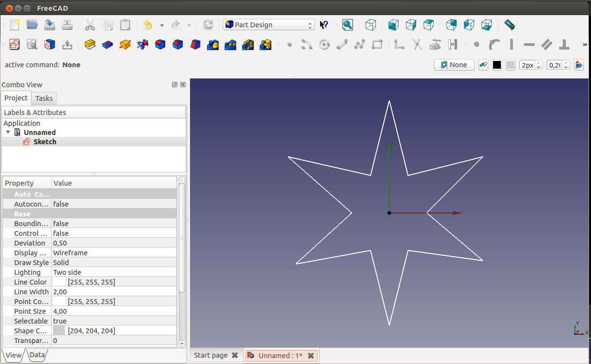Click the Fit all view magnifier icon
The image size is (591, 364).
click(347, 25)
